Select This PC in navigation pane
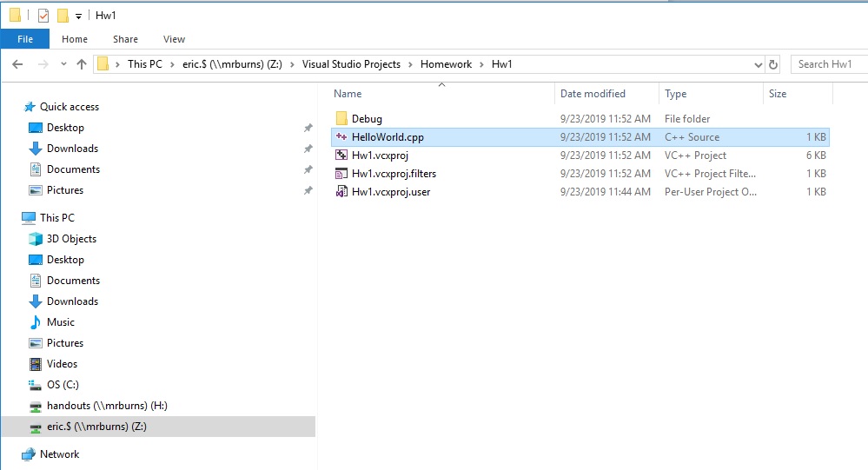The image size is (868, 470). [x=57, y=217]
